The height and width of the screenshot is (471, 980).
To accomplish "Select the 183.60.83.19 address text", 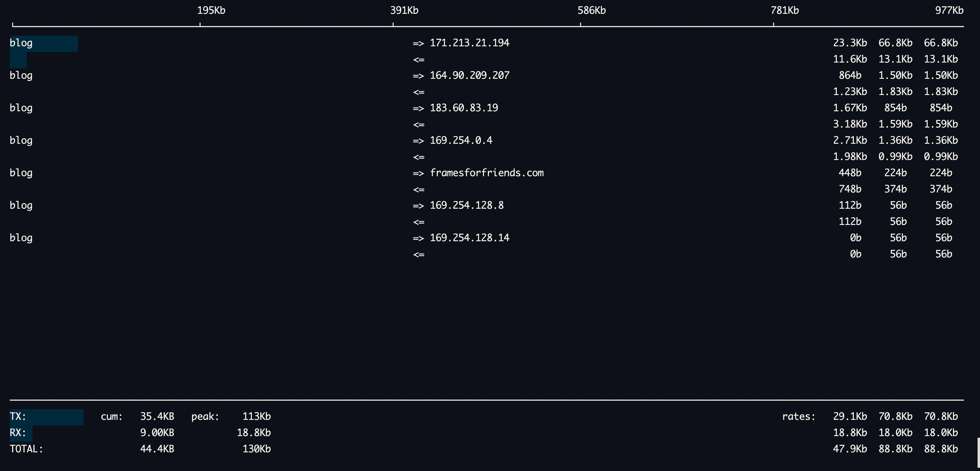I will tap(464, 108).
